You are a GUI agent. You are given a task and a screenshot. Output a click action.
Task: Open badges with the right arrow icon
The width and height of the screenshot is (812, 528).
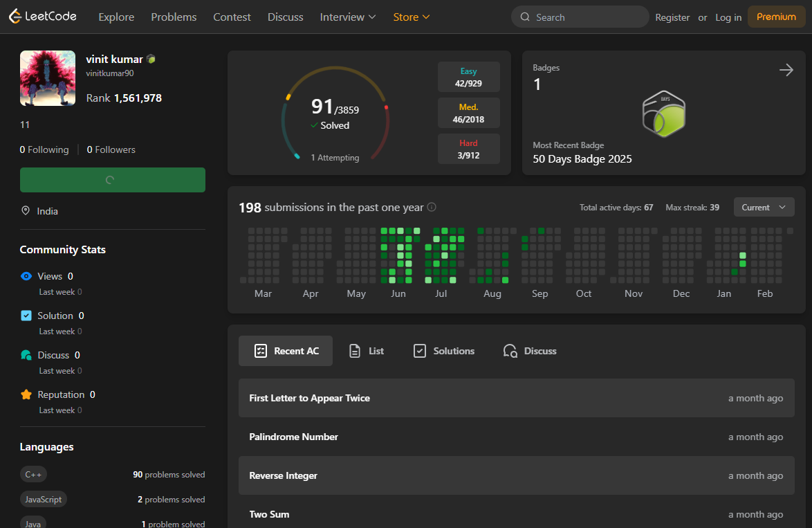[x=786, y=70]
